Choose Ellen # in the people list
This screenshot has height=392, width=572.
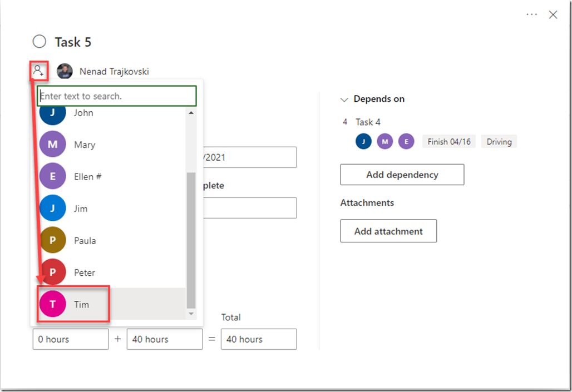click(x=87, y=177)
